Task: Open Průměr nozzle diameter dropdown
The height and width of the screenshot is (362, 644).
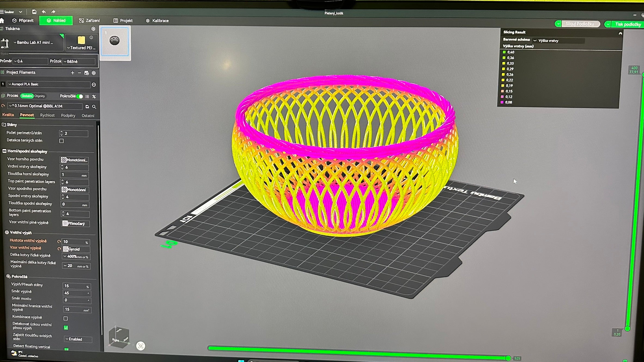Action: pyautogui.click(x=30, y=61)
